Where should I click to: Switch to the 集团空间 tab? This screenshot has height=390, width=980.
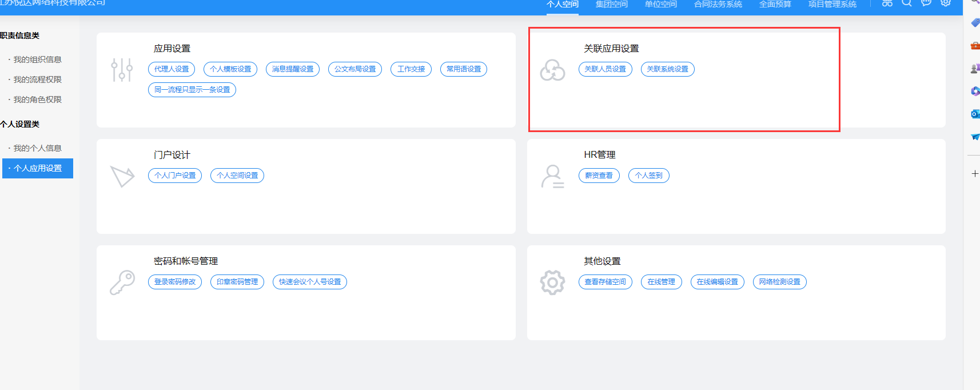tap(611, 5)
